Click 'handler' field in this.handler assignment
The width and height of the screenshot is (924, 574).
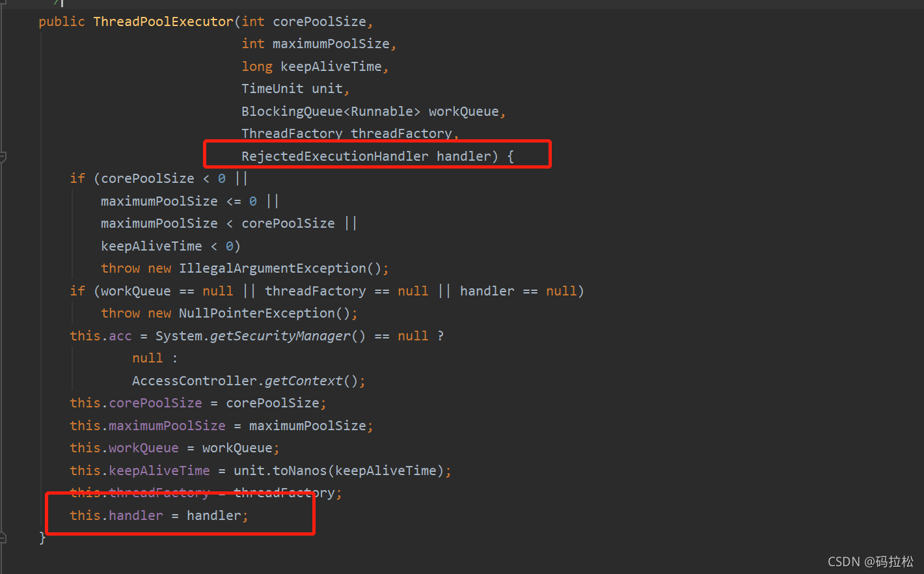pos(136,515)
